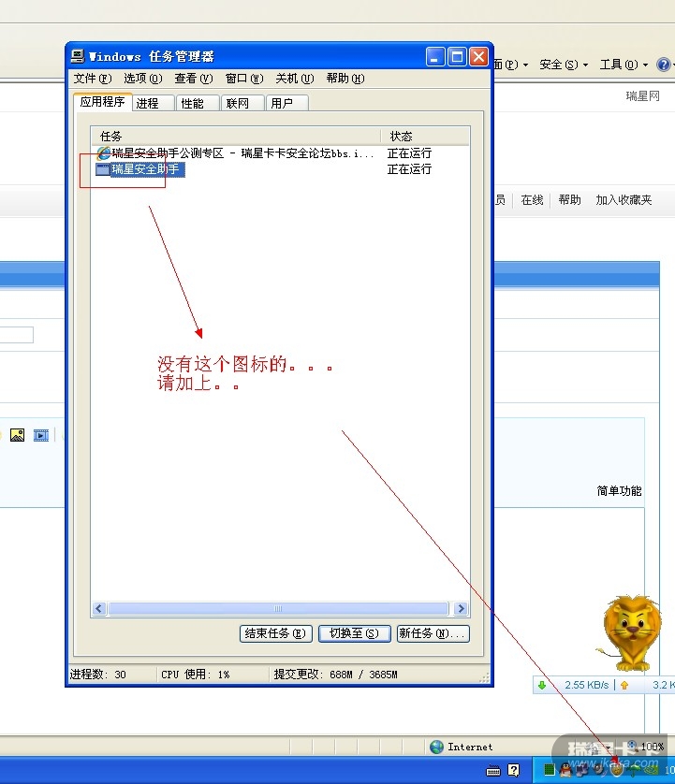Click the 进程数: 30 status bar entry
The image size is (675, 784).
98,675
